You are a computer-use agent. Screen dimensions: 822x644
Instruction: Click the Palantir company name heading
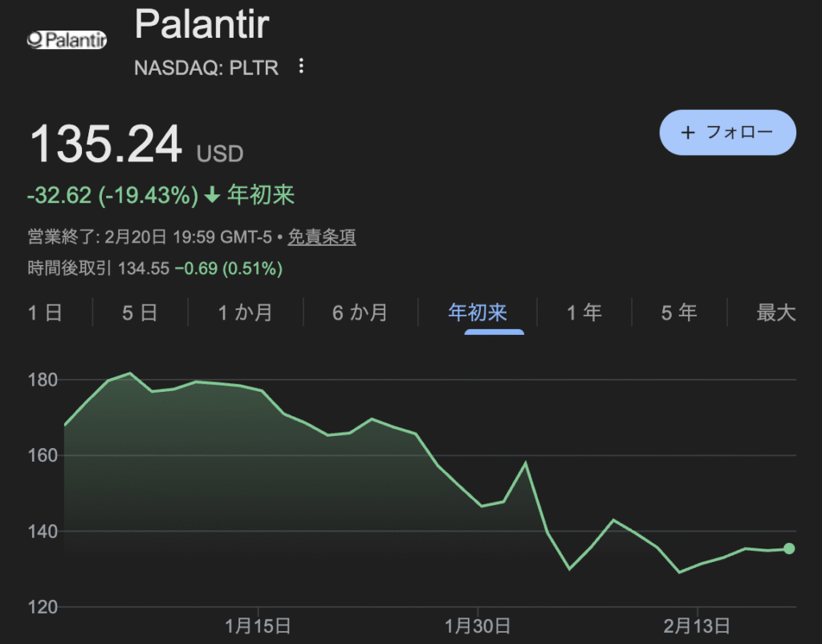click(x=201, y=26)
